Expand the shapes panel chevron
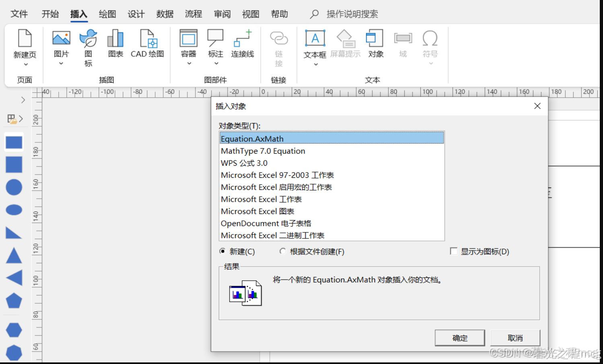Image resolution: width=603 pixels, height=364 pixels. (23, 100)
